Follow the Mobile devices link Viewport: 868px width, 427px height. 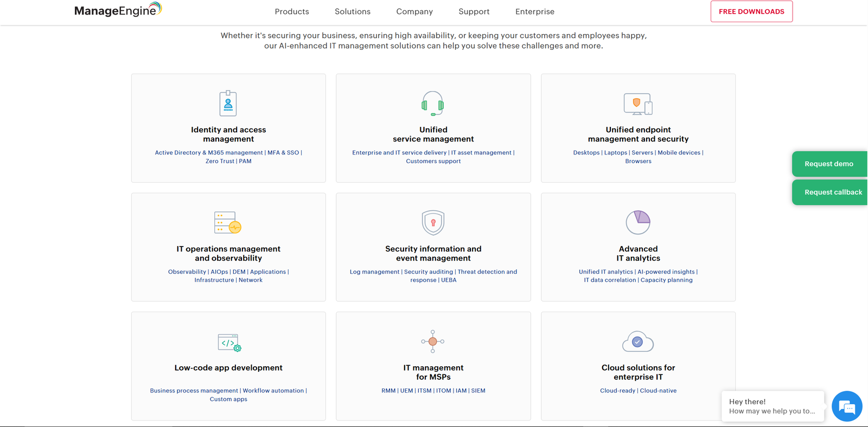click(x=679, y=153)
